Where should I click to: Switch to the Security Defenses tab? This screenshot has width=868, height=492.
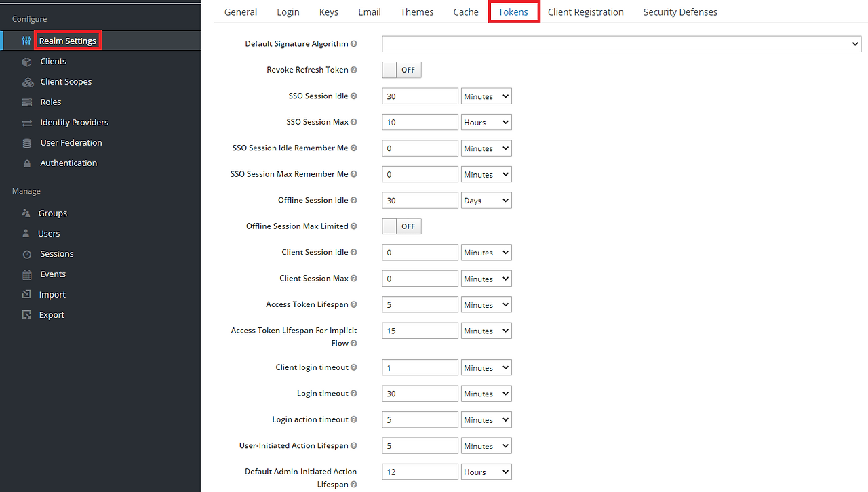(680, 12)
